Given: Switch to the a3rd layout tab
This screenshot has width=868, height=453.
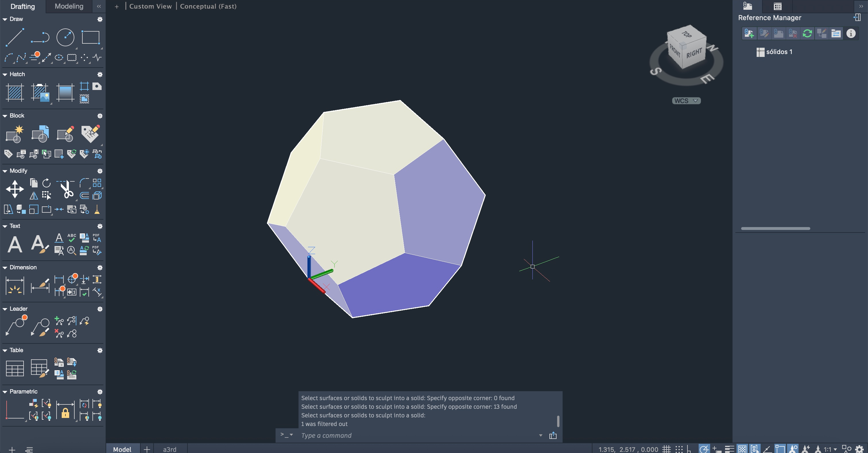Looking at the screenshot, I should coord(169,449).
